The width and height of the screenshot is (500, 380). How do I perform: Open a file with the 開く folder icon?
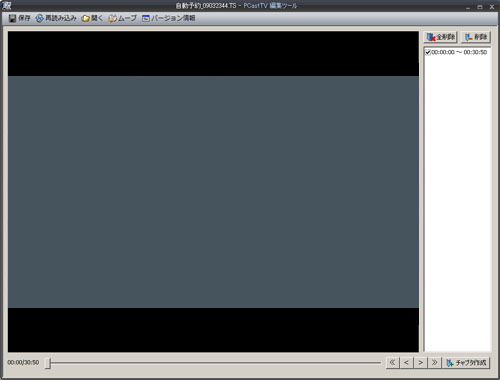(x=92, y=18)
